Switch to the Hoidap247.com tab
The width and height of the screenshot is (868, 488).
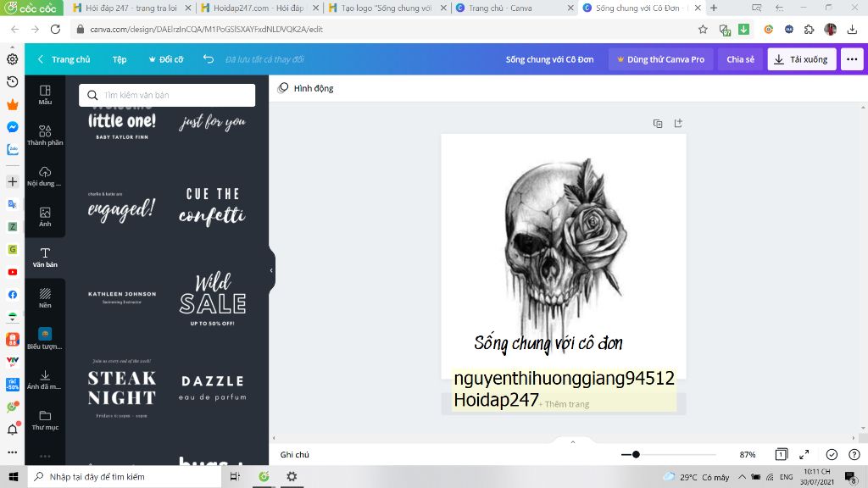(x=259, y=8)
